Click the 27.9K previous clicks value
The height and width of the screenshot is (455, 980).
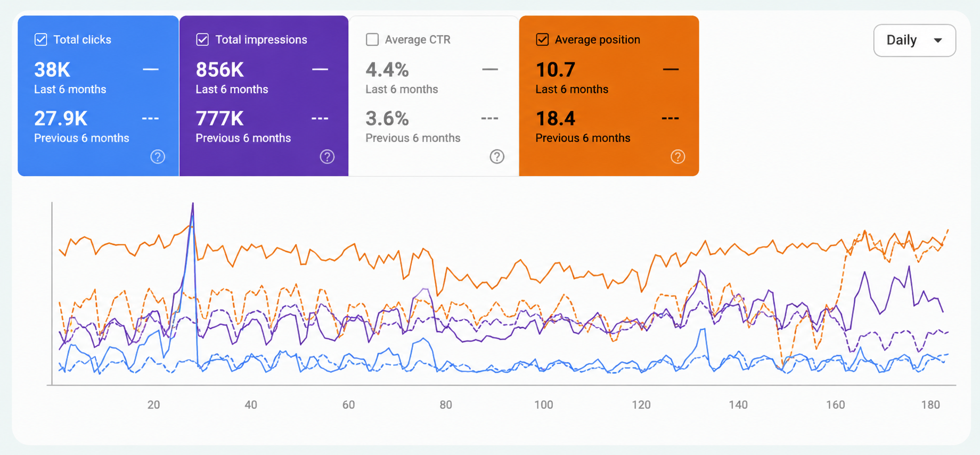point(61,118)
